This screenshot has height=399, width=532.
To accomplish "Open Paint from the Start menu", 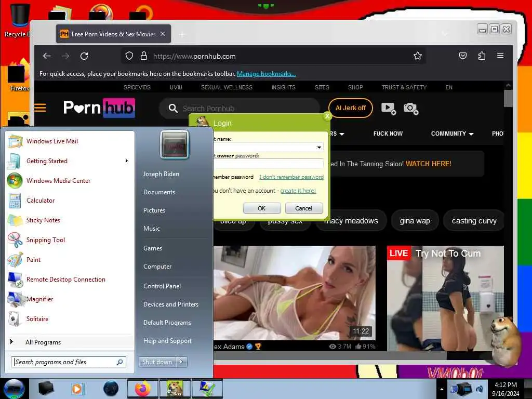I will pyautogui.click(x=70, y=260).
